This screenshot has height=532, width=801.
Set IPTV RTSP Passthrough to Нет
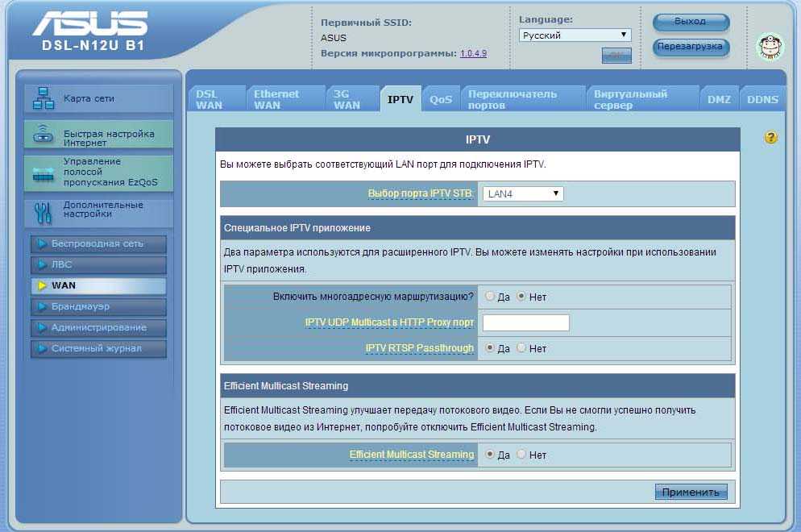tap(521, 348)
